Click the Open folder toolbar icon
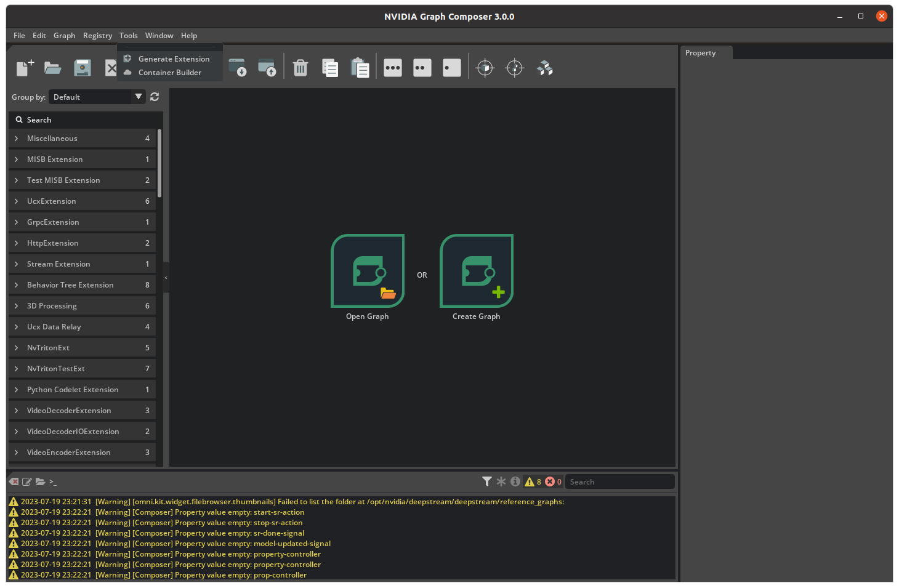 click(x=53, y=68)
